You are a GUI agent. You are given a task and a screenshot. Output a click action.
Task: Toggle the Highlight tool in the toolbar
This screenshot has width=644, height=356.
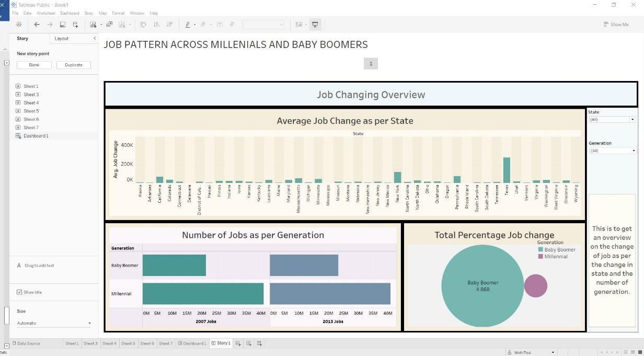(x=188, y=24)
